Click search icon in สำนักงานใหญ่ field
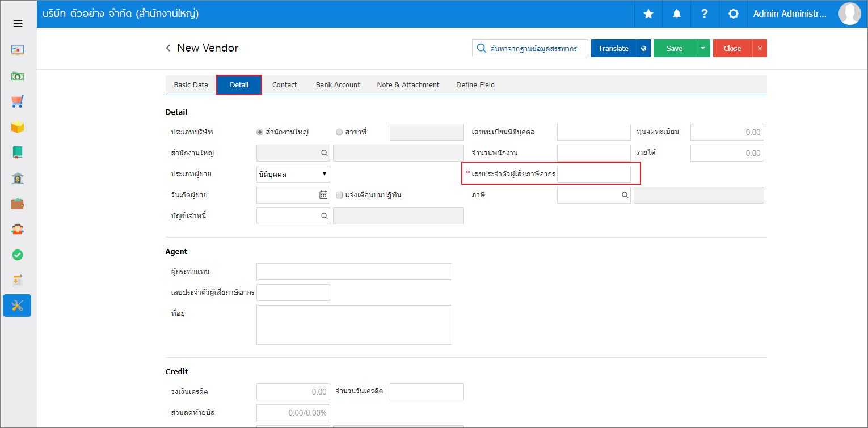This screenshot has width=868, height=428. [325, 153]
